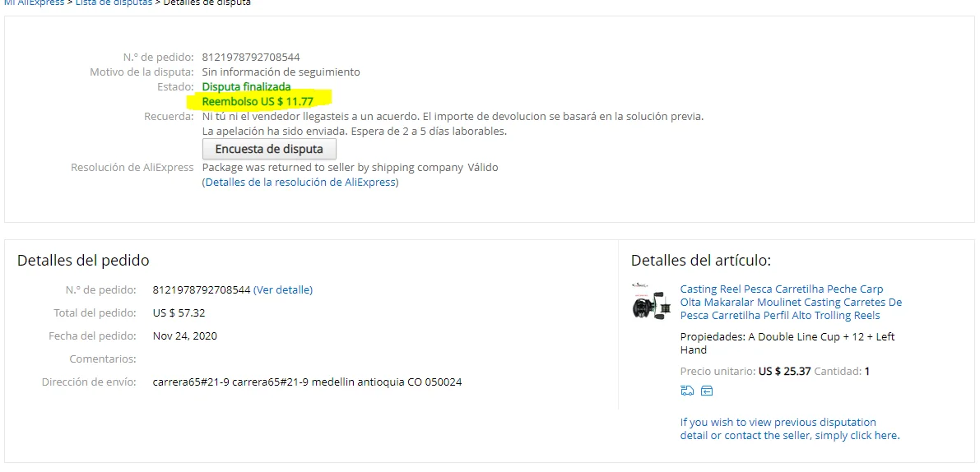Open the Ver detalle order link
This screenshot has width=980, height=472.
(283, 289)
